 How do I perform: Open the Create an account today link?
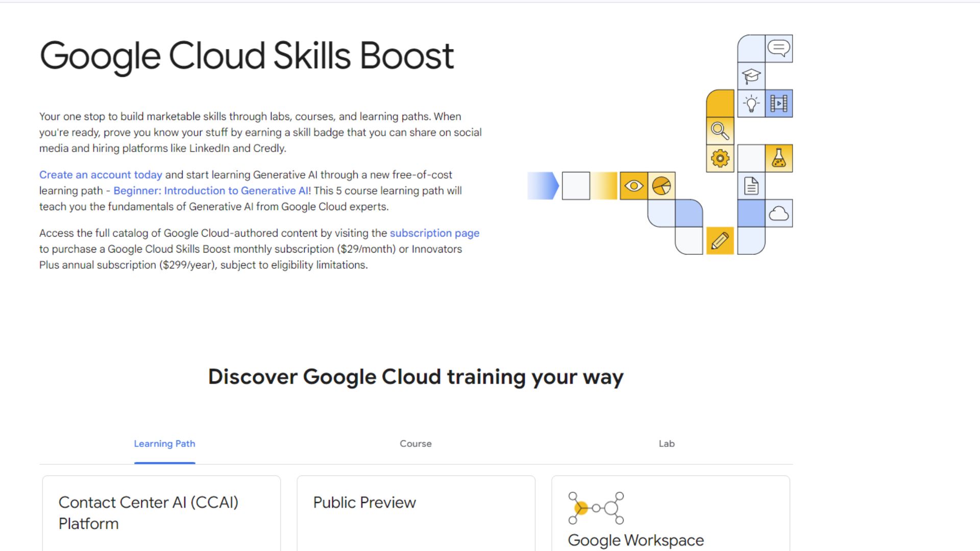[x=101, y=175]
